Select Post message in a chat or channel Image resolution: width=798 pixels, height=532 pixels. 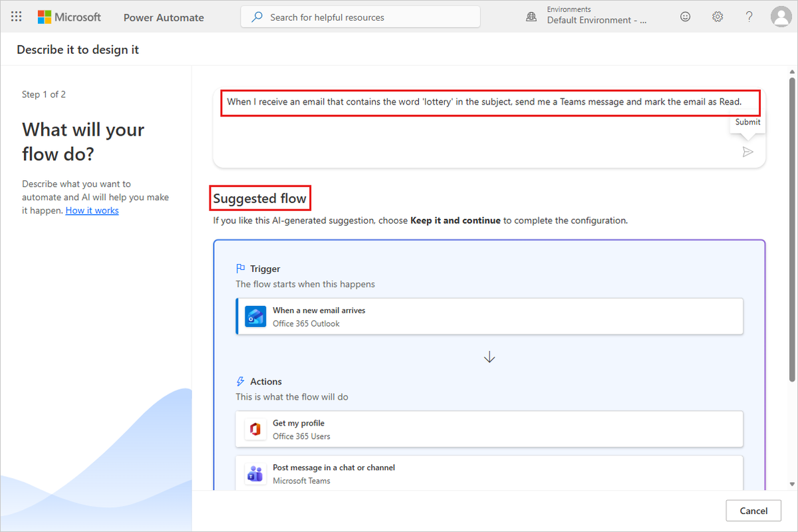click(x=489, y=473)
